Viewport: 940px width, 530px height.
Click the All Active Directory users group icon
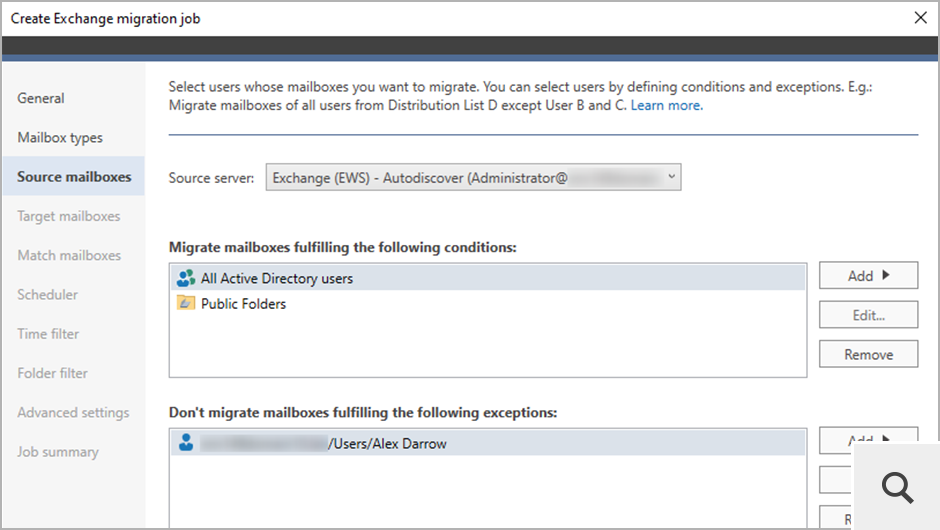[x=186, y=278]
